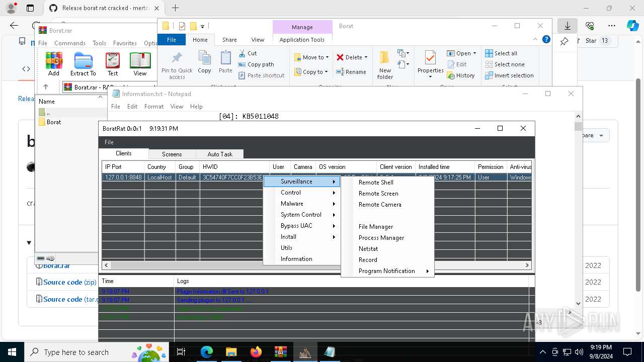Viewport: 644px width, 362px height.
Task: Click Type here to search box
Action: [98, 352]
